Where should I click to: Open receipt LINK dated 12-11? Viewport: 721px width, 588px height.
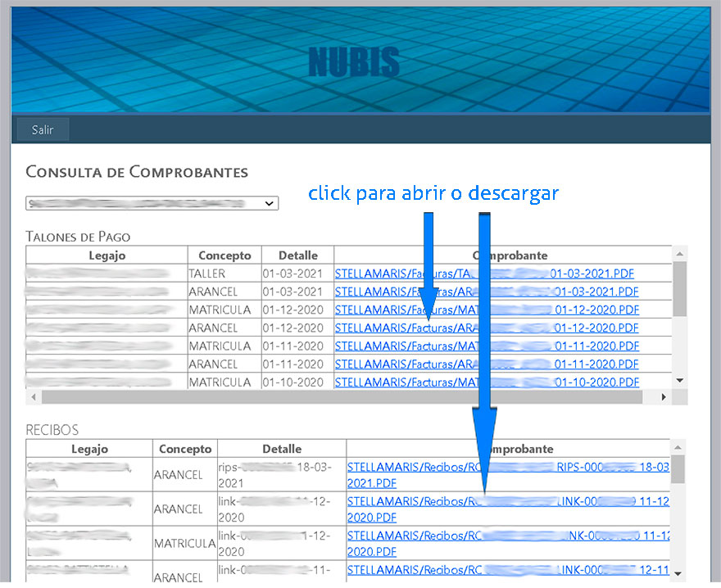click(x=508, y=570)
